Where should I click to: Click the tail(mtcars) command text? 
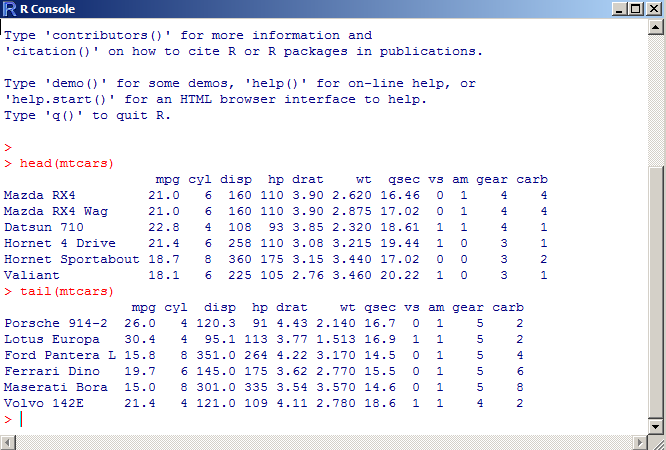[x=67, y=292]
